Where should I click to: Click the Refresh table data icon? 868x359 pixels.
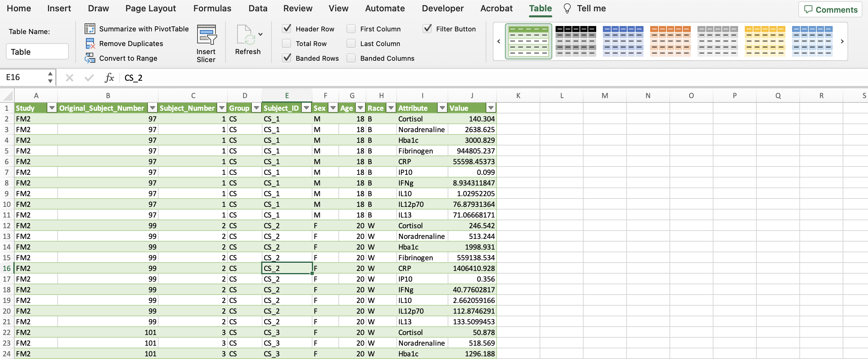245,35
